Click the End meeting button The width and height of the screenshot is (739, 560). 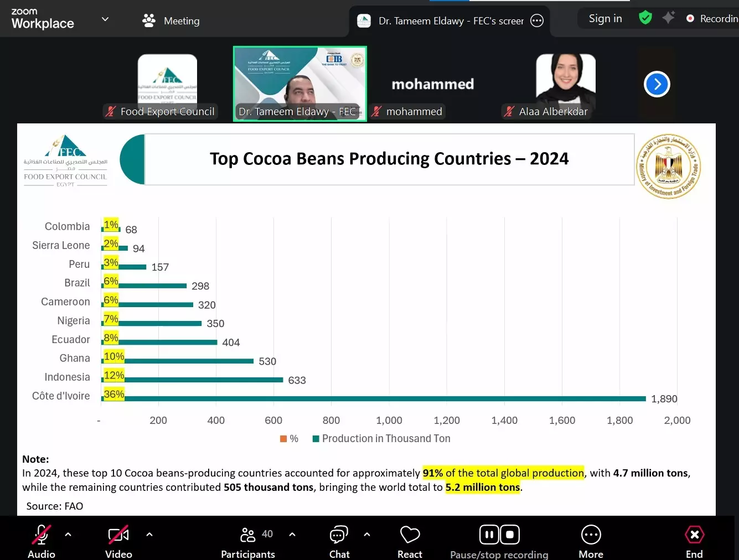[694, 541]
